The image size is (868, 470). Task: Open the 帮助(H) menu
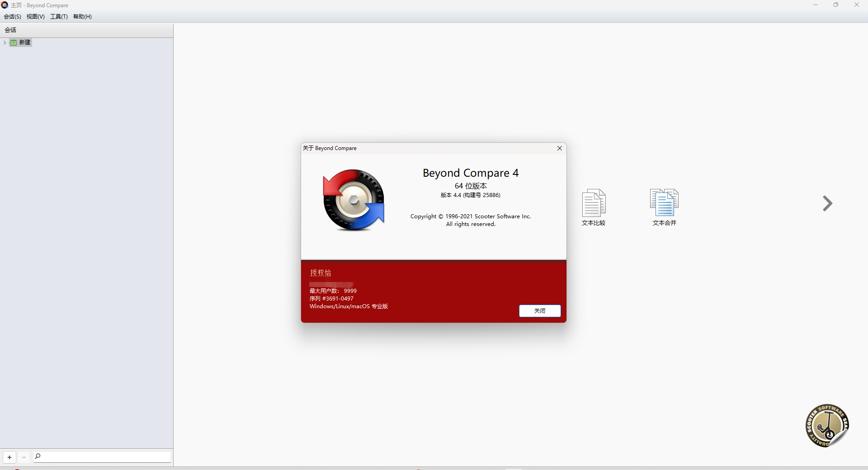82,17
